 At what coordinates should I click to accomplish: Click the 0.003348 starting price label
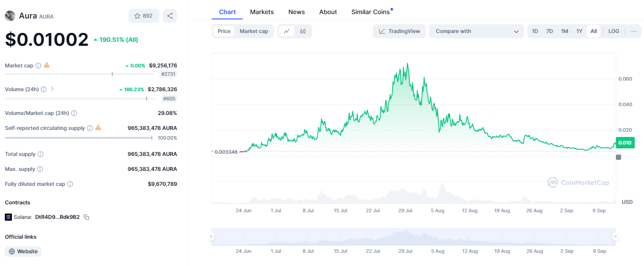point(226,152)
